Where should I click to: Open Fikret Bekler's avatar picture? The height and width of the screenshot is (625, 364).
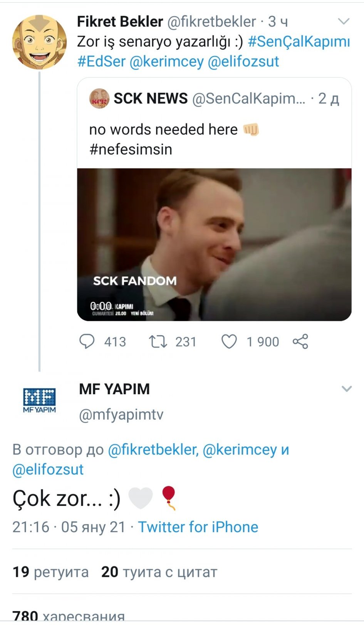(x=39, y=42)
